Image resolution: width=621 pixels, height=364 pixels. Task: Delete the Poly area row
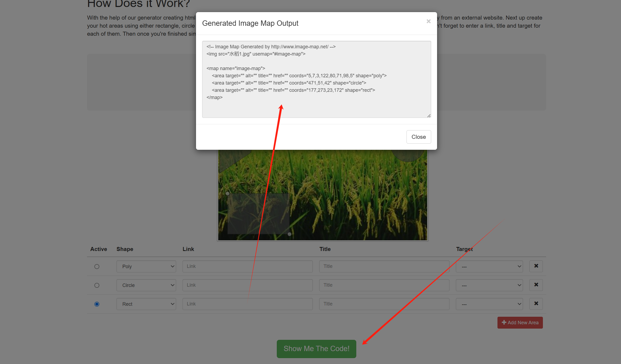point(536,266)
